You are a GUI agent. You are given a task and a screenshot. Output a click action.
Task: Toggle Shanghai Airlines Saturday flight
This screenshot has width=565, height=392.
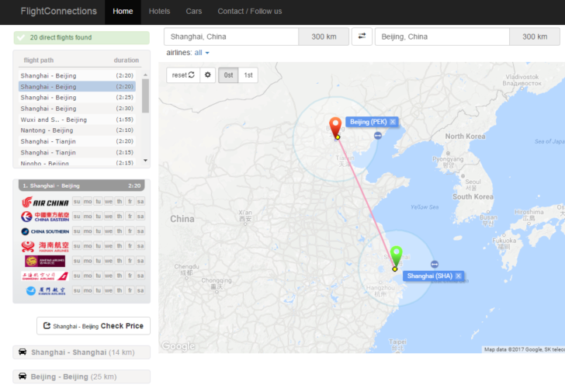(x=140, y=276)
